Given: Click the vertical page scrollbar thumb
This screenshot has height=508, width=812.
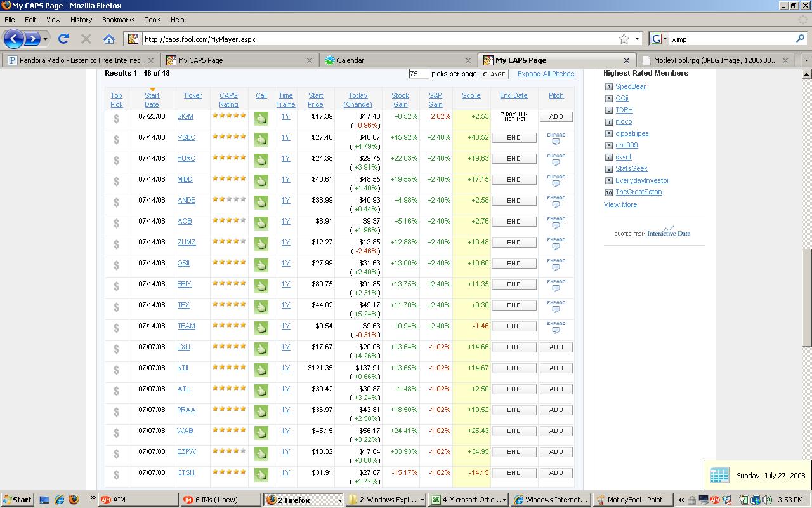Looking at the screenshot, I should [806, 298].
